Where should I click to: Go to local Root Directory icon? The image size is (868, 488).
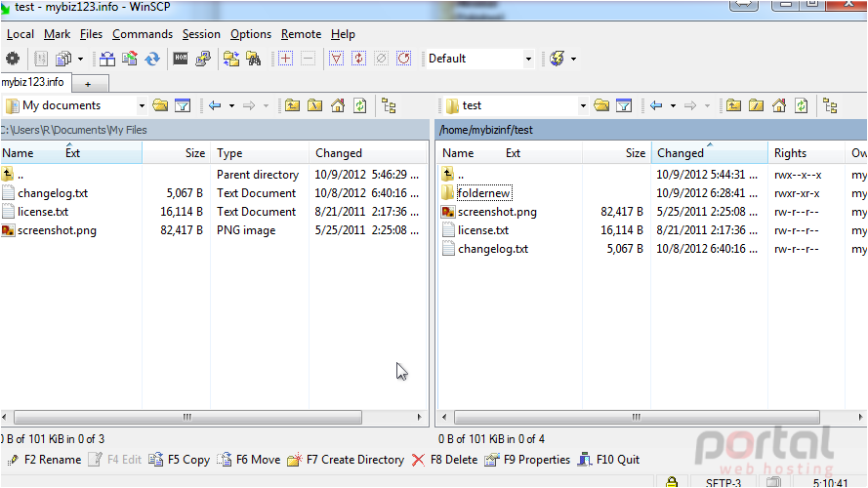coord(315,105)
